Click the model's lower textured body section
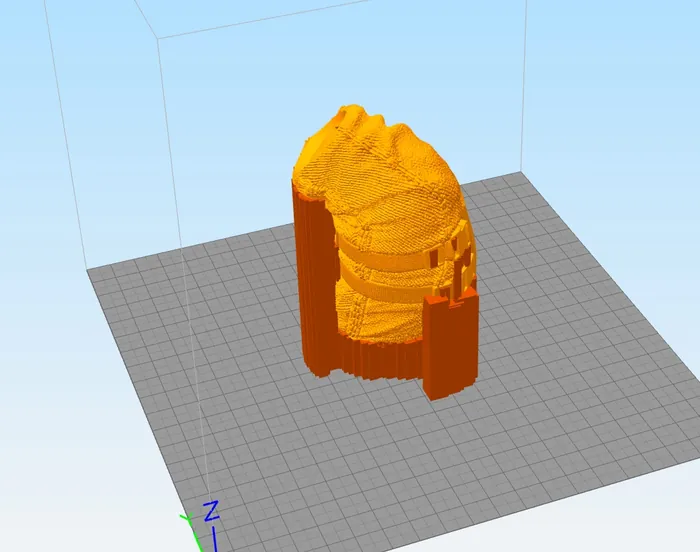Viewport: 700px width, 552px height. (x=380, y=320)
